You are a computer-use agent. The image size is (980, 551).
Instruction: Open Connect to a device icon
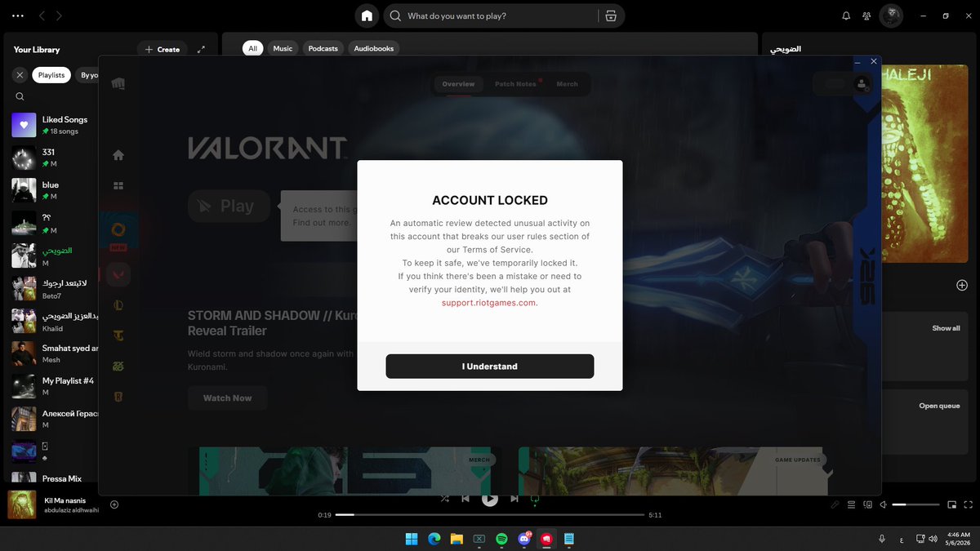pyautogui.click(x=867, y=505)
